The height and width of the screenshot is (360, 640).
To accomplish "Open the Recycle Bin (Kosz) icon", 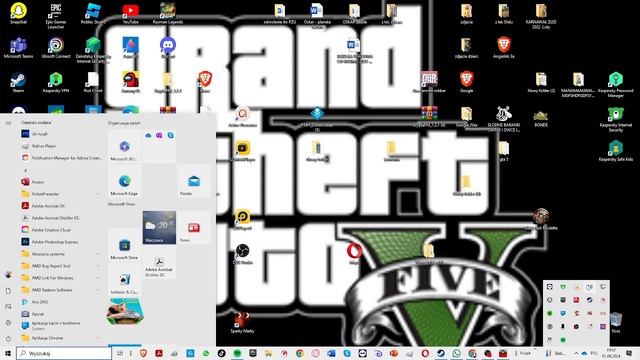I will [616, 322].
